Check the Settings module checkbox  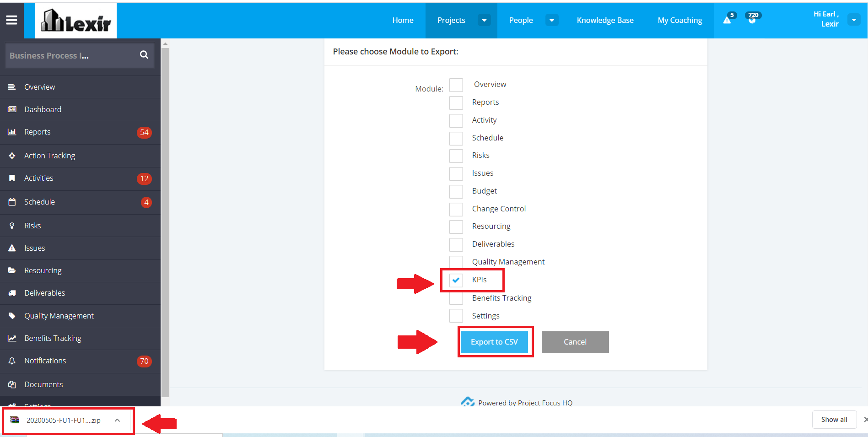[456, 316]
